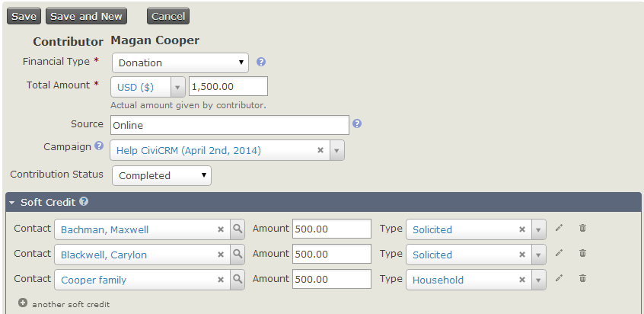Clear the Help CiviCRM campaign selection
The width and height of the screenshot is (644, 314).
point(320,150)
